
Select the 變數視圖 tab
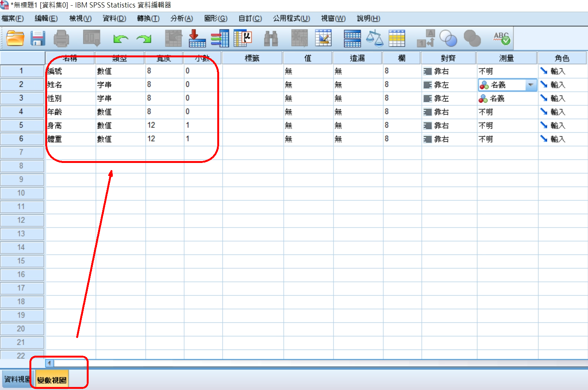click(x=52, y=380)
